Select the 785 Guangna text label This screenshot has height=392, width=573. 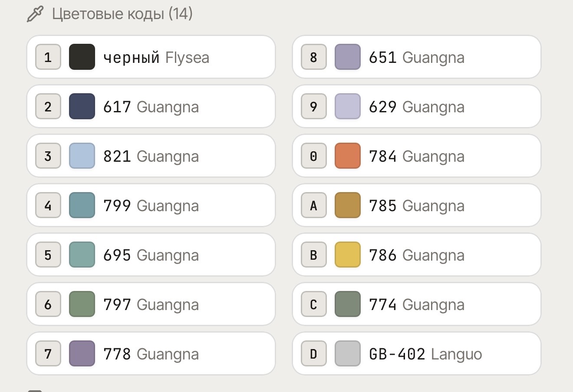click(x=417, y=206)
